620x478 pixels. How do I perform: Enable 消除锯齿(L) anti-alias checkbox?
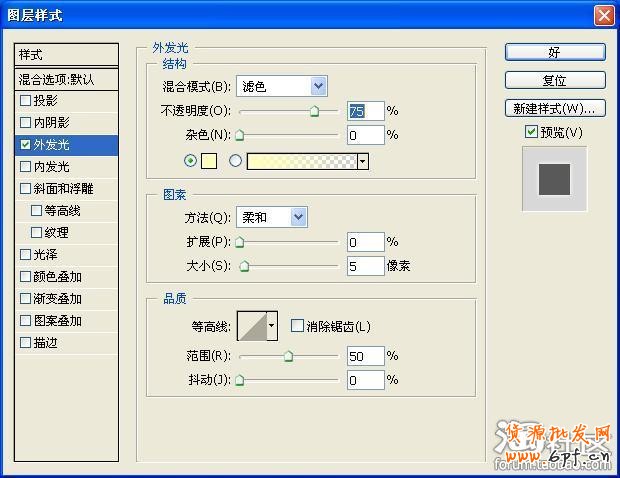297,326
